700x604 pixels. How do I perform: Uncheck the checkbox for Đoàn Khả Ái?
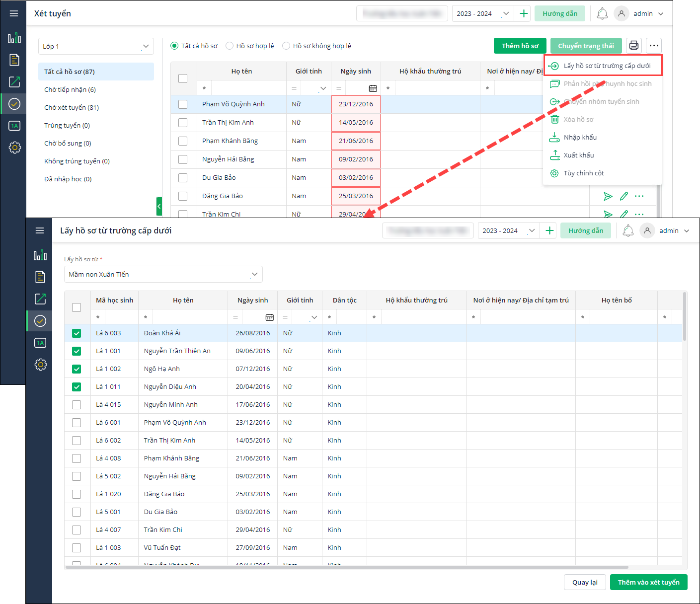[77, 333]
